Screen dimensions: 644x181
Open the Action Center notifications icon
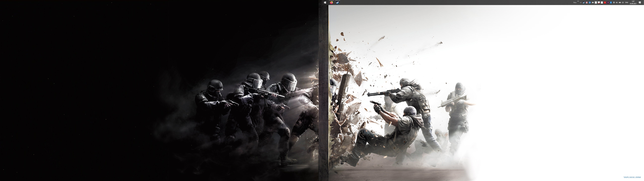point(640,3)
